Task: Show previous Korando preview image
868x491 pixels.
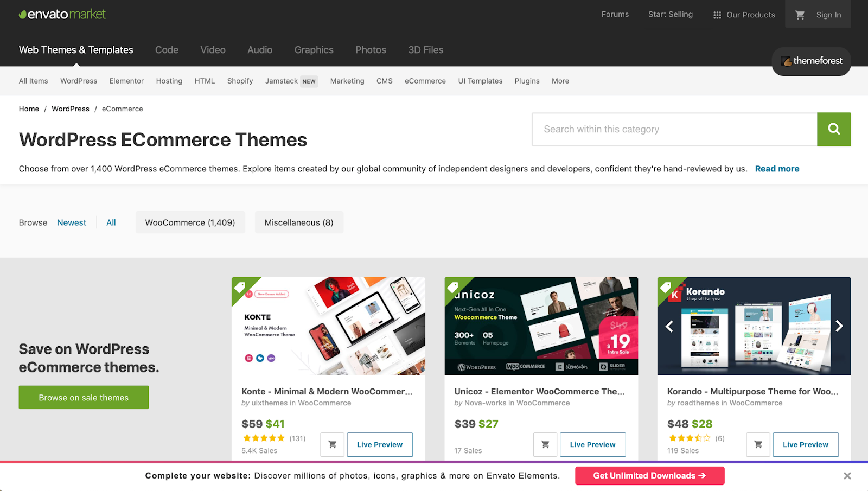Action: [x=669, y=326]
